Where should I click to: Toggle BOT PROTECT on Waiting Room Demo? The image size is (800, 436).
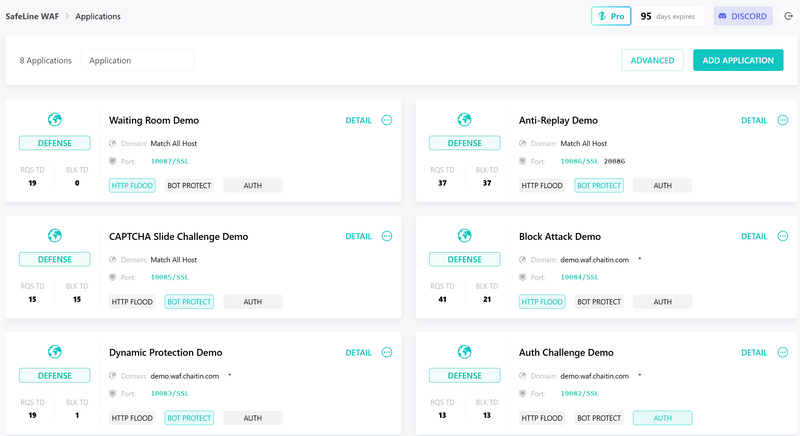click(189, 186)
